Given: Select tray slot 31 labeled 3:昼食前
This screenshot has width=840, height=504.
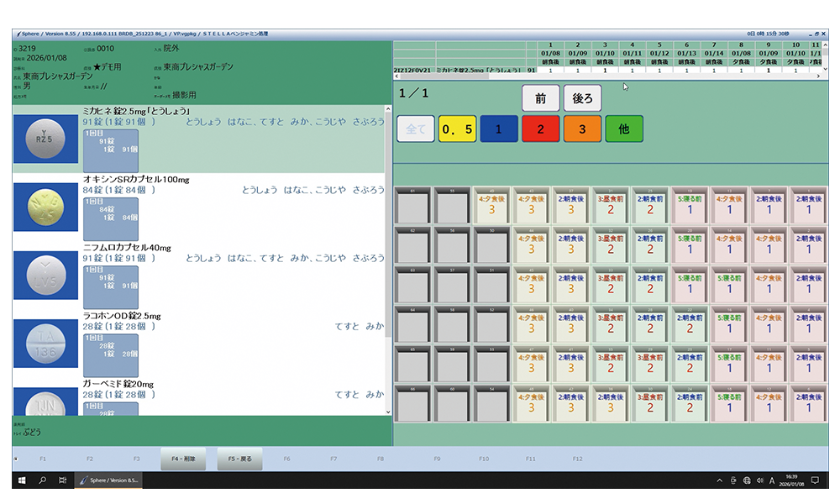Looking at the screenshot, I should point(611,205).
